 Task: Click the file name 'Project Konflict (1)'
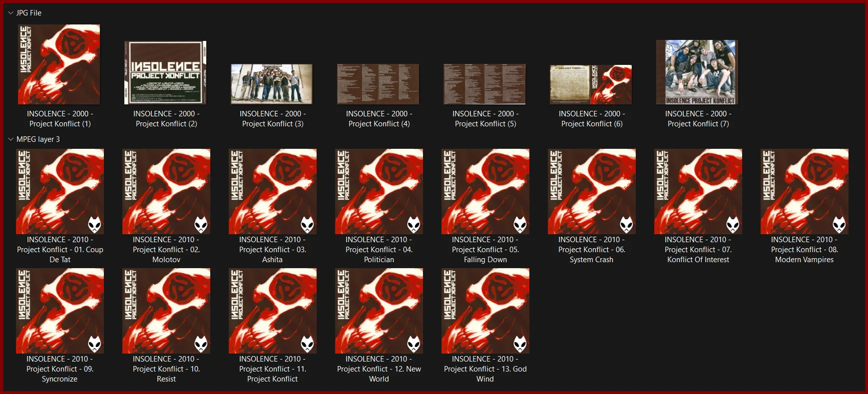coord(60,119)
